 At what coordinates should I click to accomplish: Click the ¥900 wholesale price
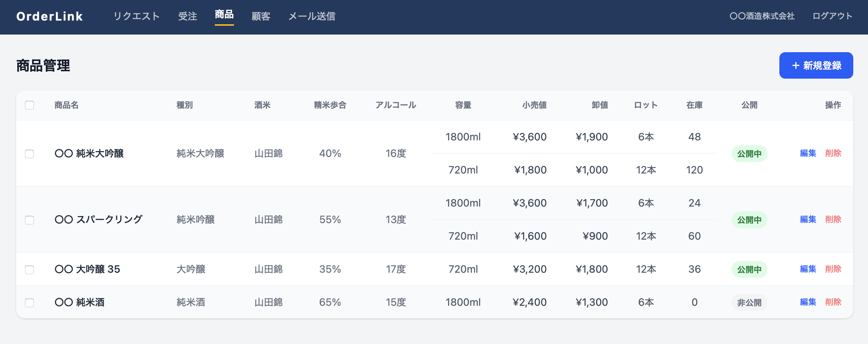[595, 236]
